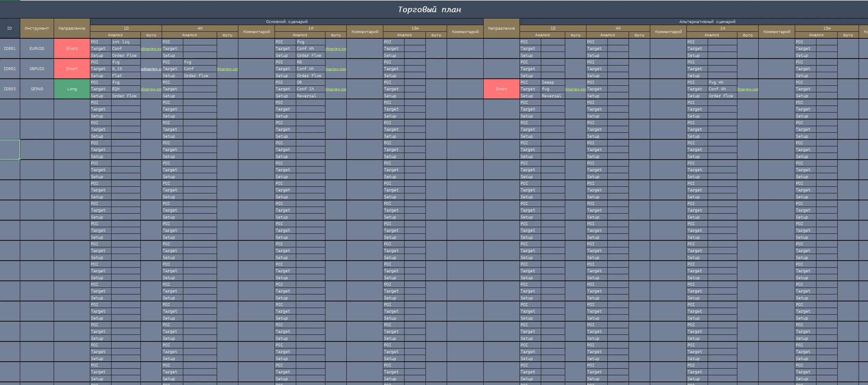Open the GBPUSD 4H tradingview photo link
The height and width of the screenshot is (385, 868).
pyautogui.click(x=227, y=69)
